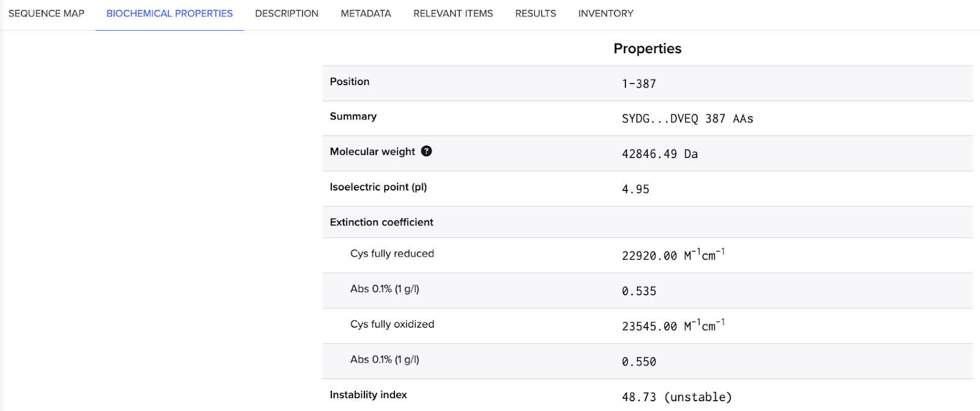Click the Properties table heading
The width and height of the screenshot is (980, 411).
(x=647, y=49)
